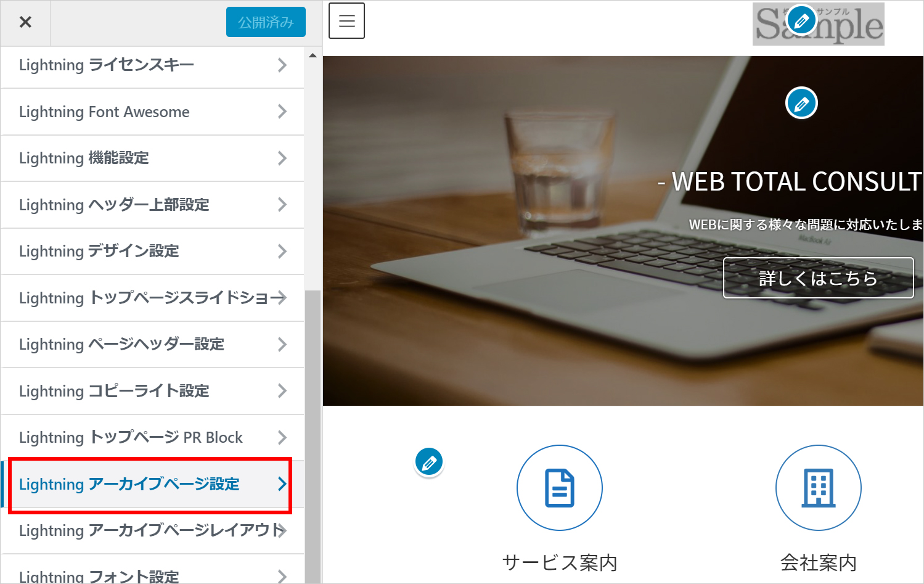Screen dimensions: 924x584
Task: Click the 公開済み publish button
Action: pos(266,22)
